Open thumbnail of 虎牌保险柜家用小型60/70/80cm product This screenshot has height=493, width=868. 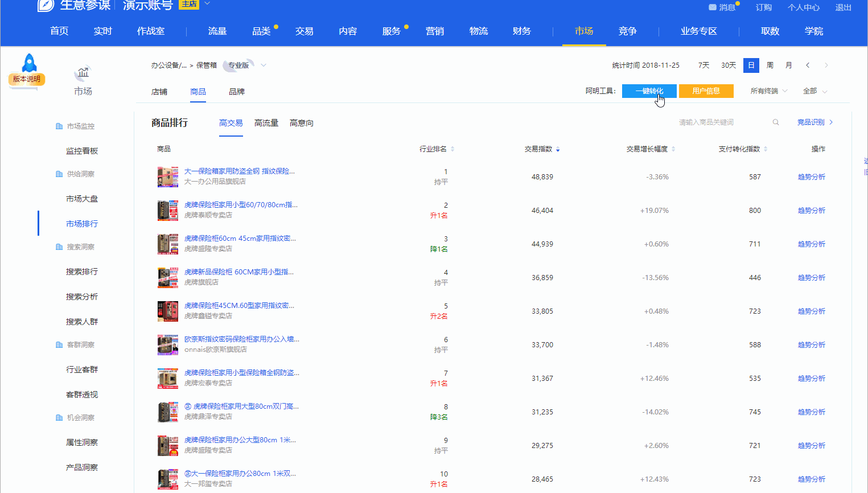(x=168, y=211)
